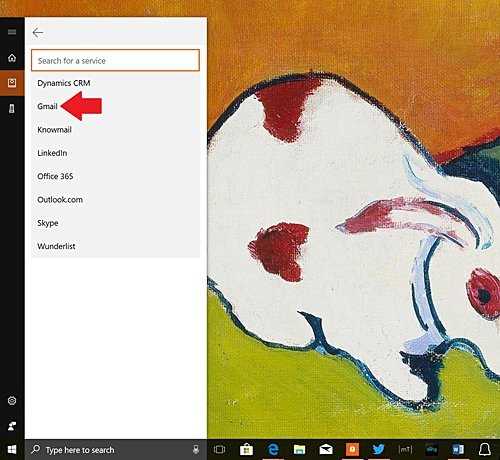This screenshot has height=460, width=500.
Task: Focus the Search for a service field
Action: tap(115, 60)
